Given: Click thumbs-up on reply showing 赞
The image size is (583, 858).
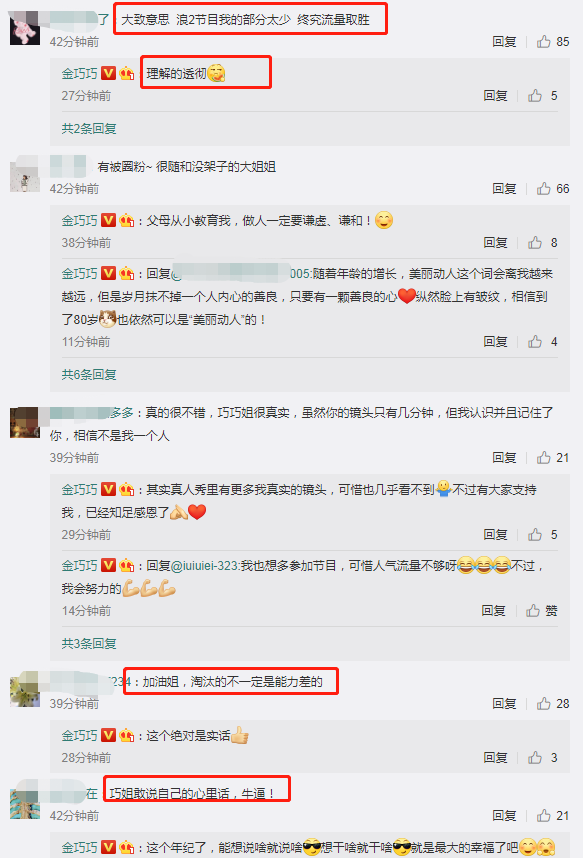Looking at the screenshot, I should click(x=533, y=611).
